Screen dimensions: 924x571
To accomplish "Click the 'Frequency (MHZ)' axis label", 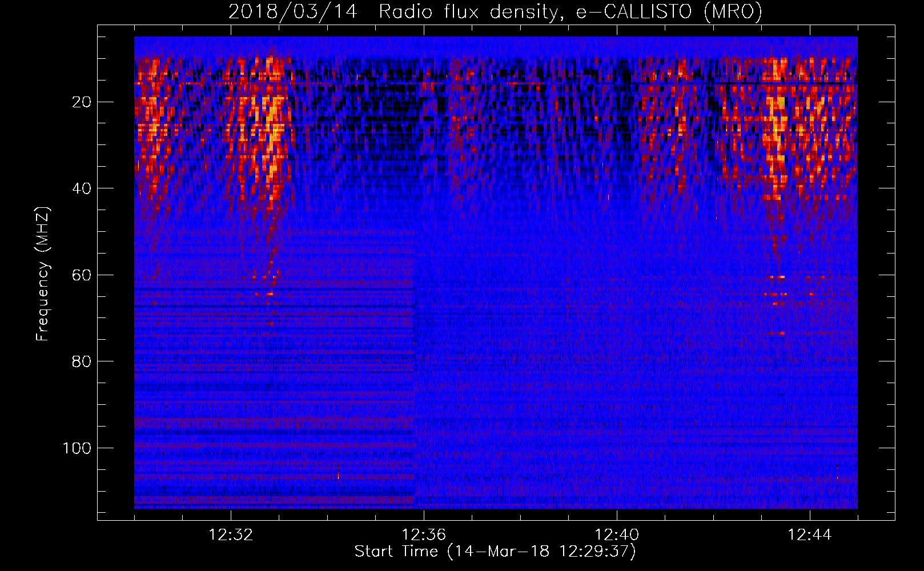I will tap(43, 274).
